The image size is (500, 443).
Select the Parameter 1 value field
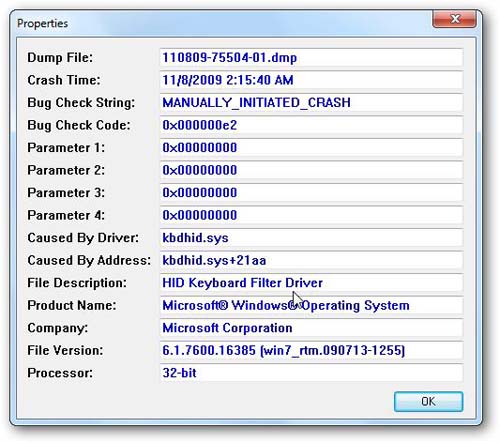[311, 148]
